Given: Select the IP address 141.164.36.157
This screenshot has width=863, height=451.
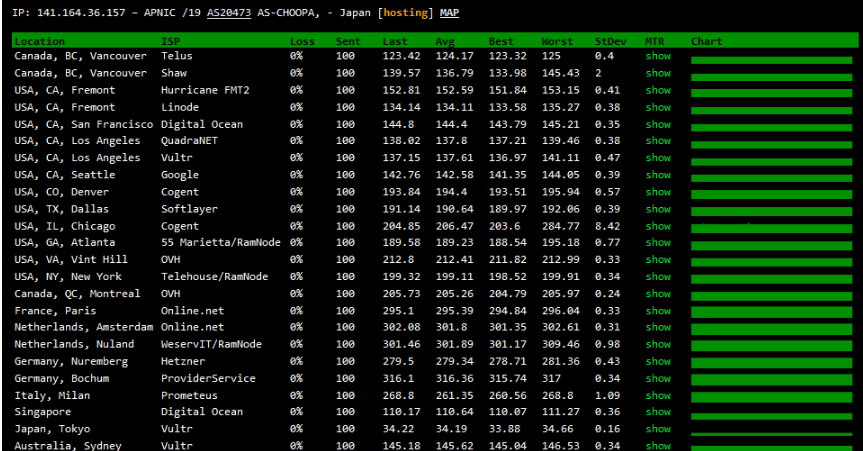Looking at the screenshot, I should point(81,13).
